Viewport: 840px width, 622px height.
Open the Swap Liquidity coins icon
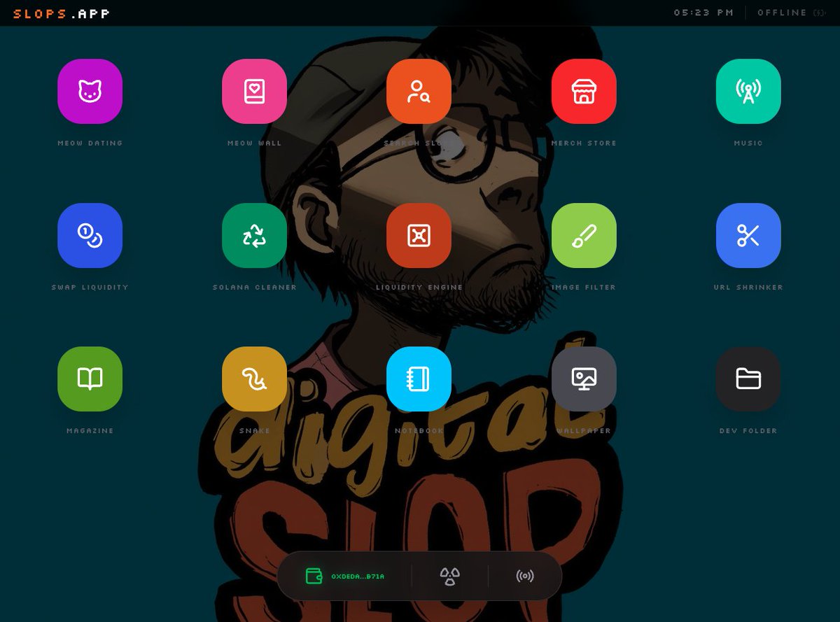(x=90, y=235)
